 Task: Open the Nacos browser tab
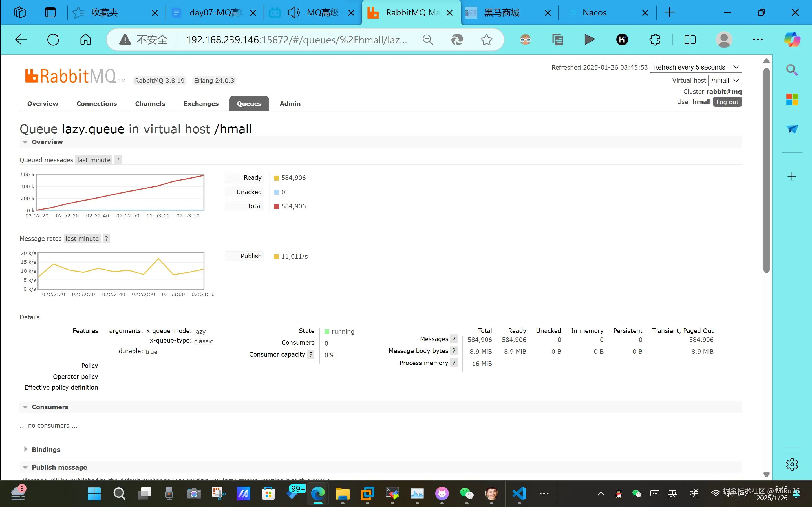[594, 13]
